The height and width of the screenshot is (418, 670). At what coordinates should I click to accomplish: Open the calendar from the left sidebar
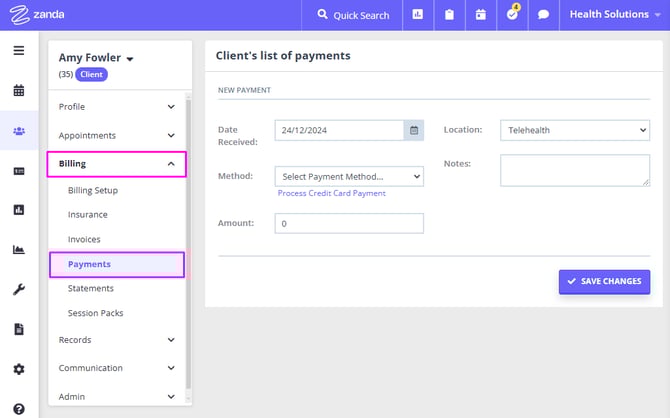(x=19, y=91)
